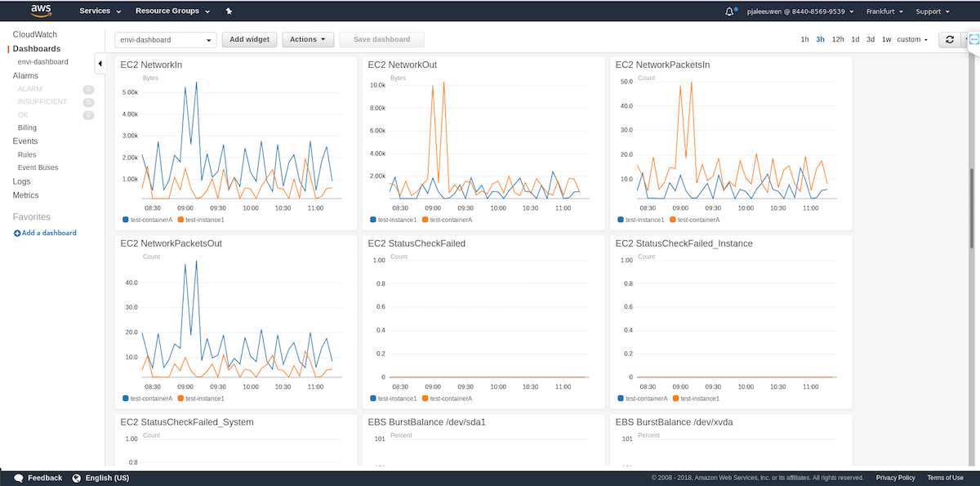Click the Feedback speech bubble icon
The height and width of the screenshot is (486, 980).
(x=19, y=477)
